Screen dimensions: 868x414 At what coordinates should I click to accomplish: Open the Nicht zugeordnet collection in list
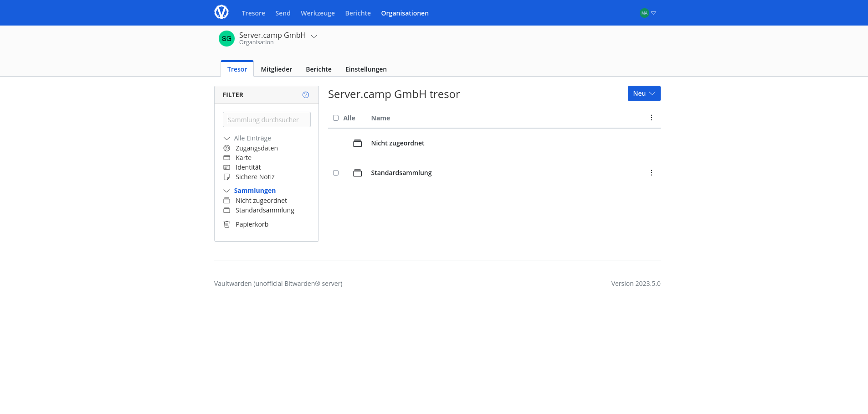[x=397, y=143]
